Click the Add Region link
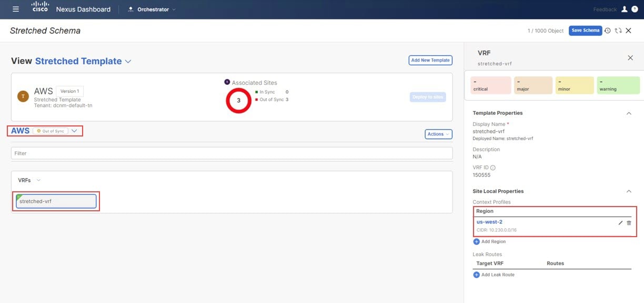 pyautogui.click(x=494, y=241)
